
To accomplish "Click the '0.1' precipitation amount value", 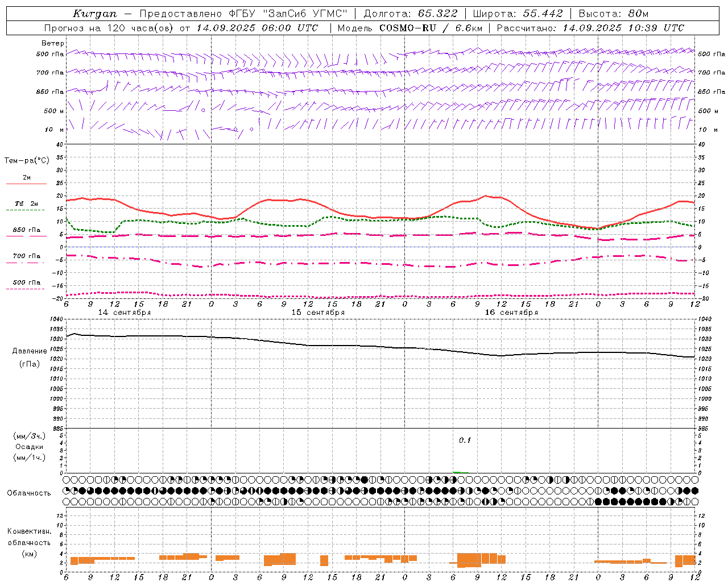I will (465, 440).
